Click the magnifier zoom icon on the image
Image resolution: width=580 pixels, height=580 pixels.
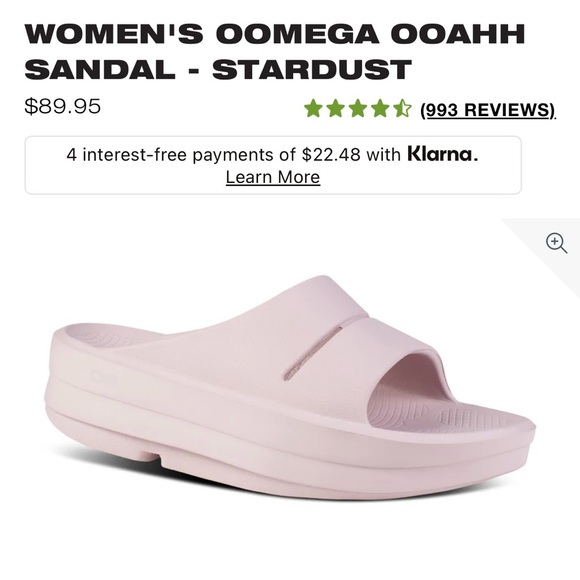pyautogui.click(x=556, y=243)
